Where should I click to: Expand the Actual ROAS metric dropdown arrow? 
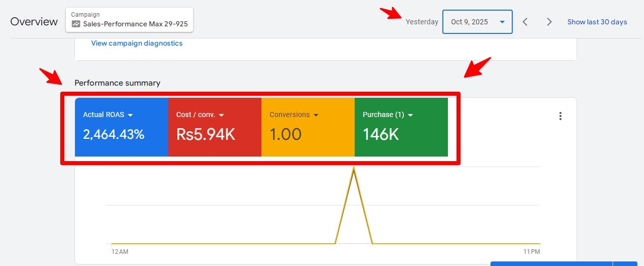(x=130, y=115)
